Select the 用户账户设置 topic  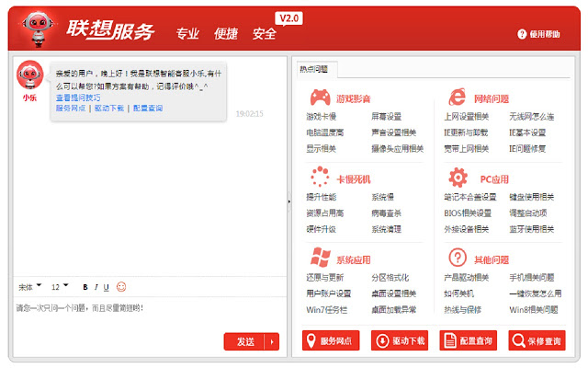point(329,293)
